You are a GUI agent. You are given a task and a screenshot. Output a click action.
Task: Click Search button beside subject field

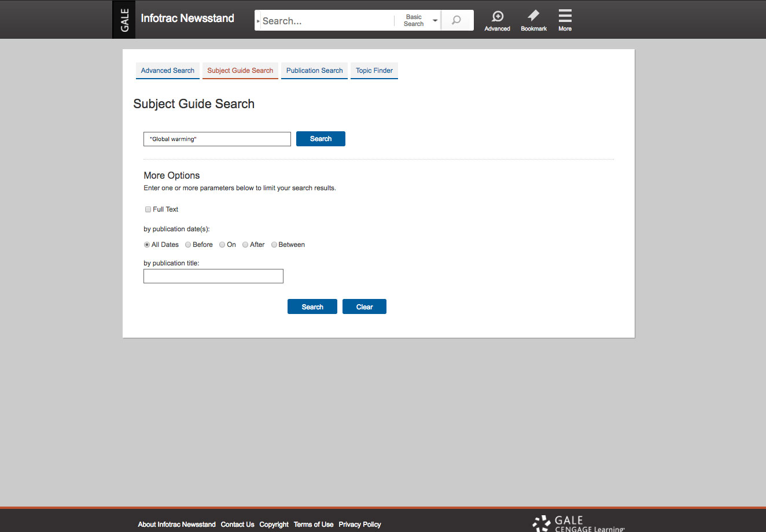[321, 139]
